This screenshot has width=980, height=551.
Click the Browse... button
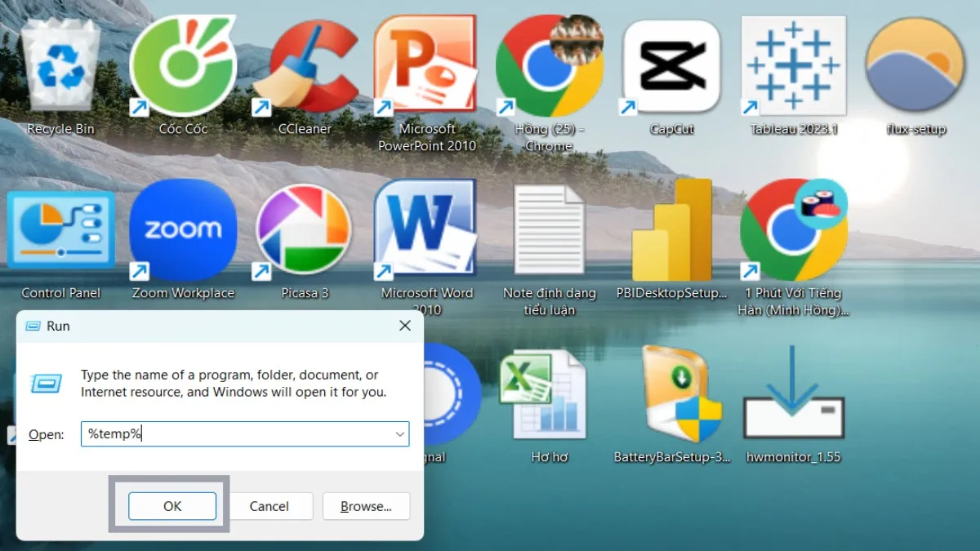366,506
